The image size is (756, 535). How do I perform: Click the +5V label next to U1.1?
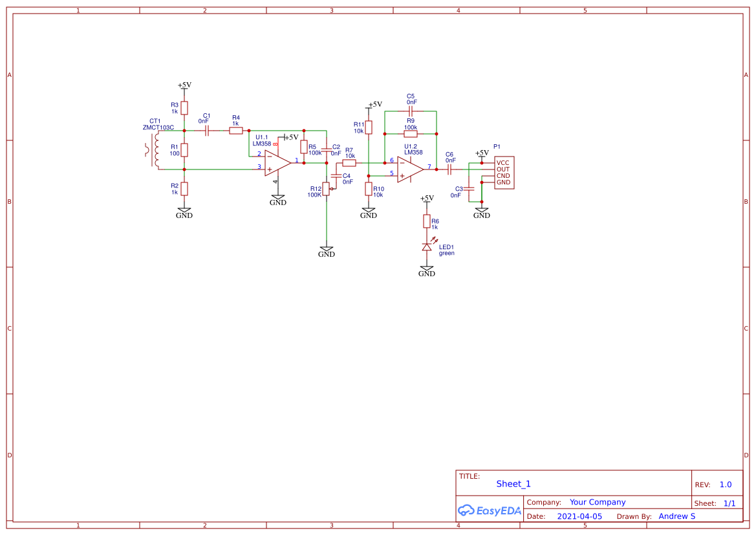291,138
